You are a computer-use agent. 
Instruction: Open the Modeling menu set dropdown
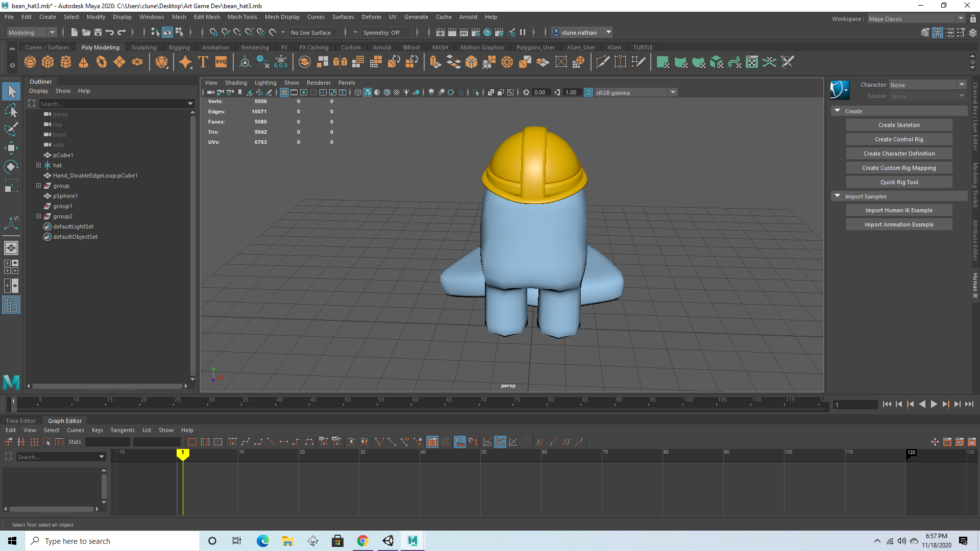click(x=32, y=32)
